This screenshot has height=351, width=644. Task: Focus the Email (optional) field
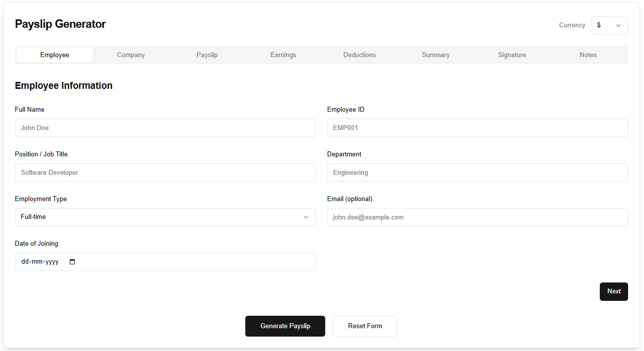point(477,217)
